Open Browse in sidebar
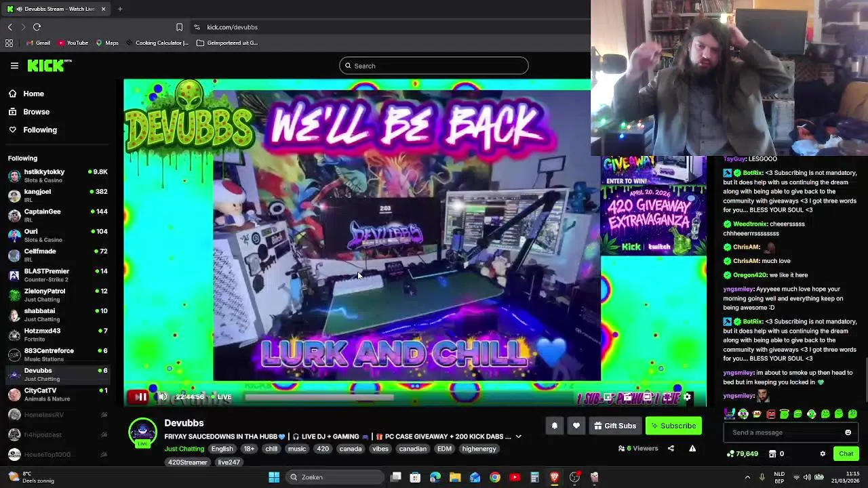This screenshot has width=868, height=488. pos(36,112)
